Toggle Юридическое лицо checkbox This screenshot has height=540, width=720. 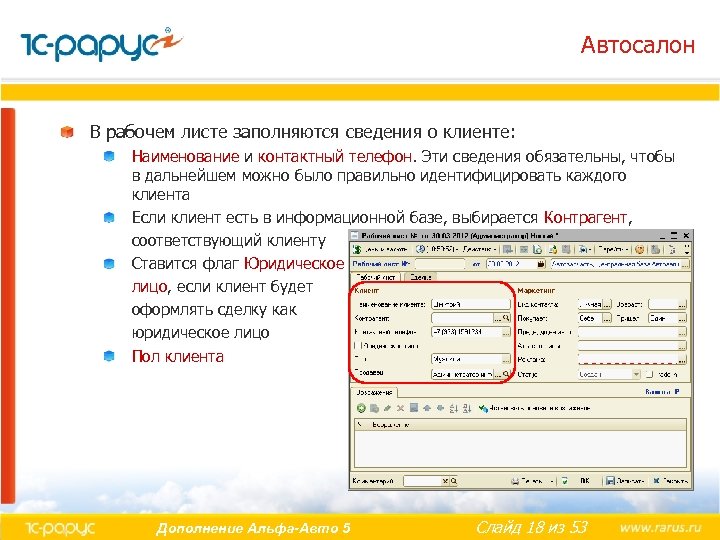[x=358, y=345]
